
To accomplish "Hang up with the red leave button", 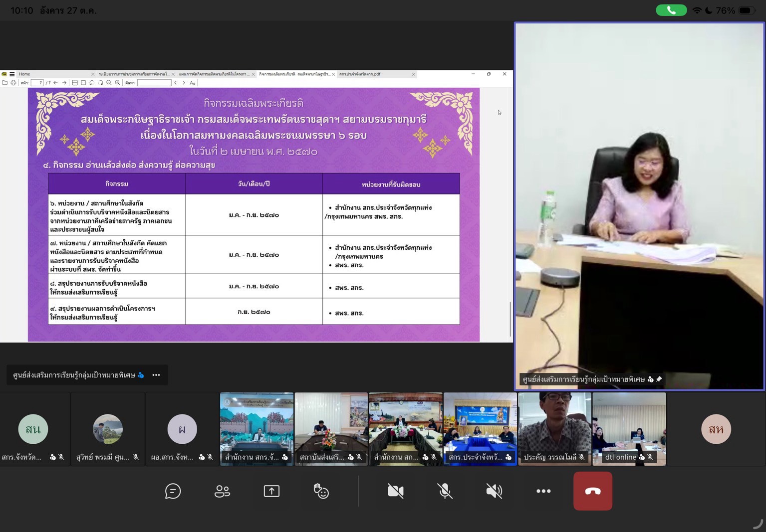I will [x=593, y=491].
